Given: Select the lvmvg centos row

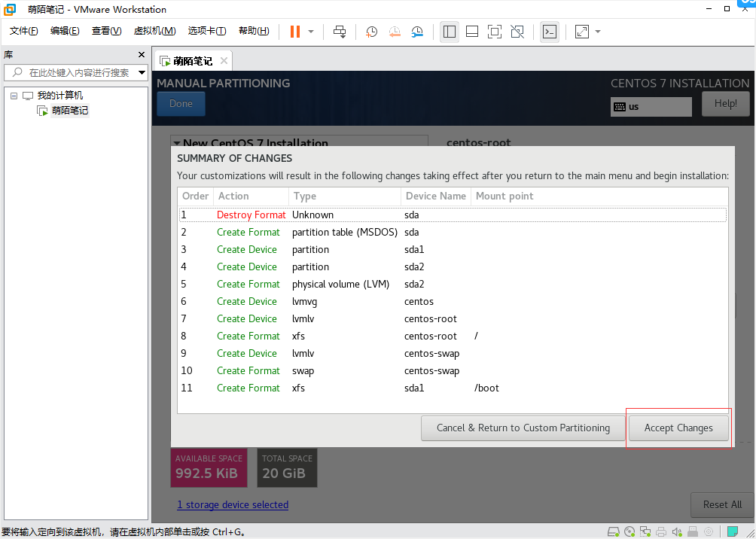Looking at the screenshot, I should click(453, 302).
